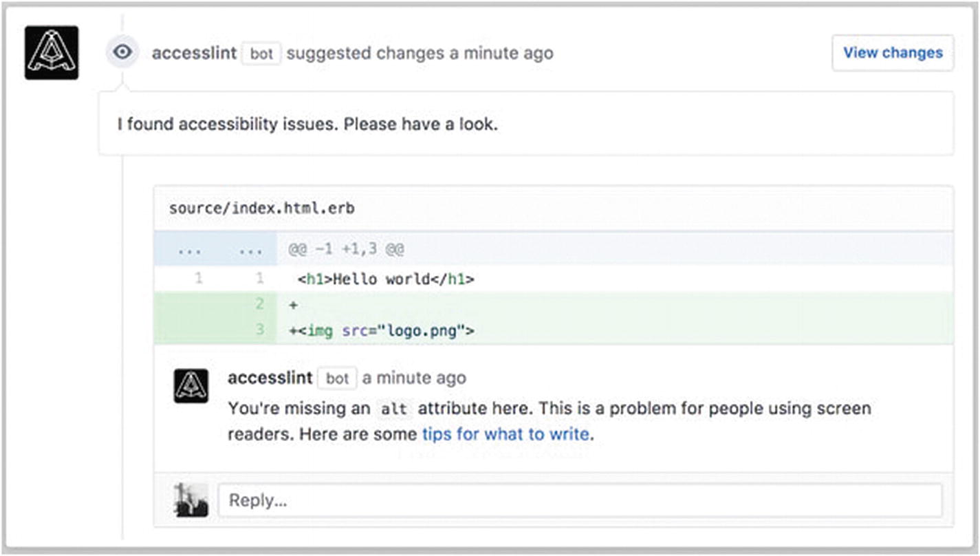
Task: Click the bot badge in the inline comment
Action: click(x=337, y=378)
